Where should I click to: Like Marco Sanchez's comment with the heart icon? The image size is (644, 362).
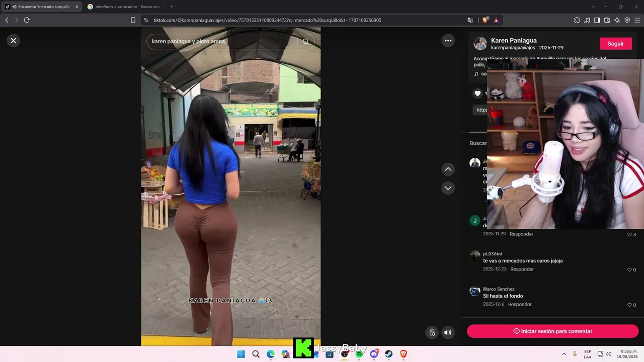coord(629,305)
